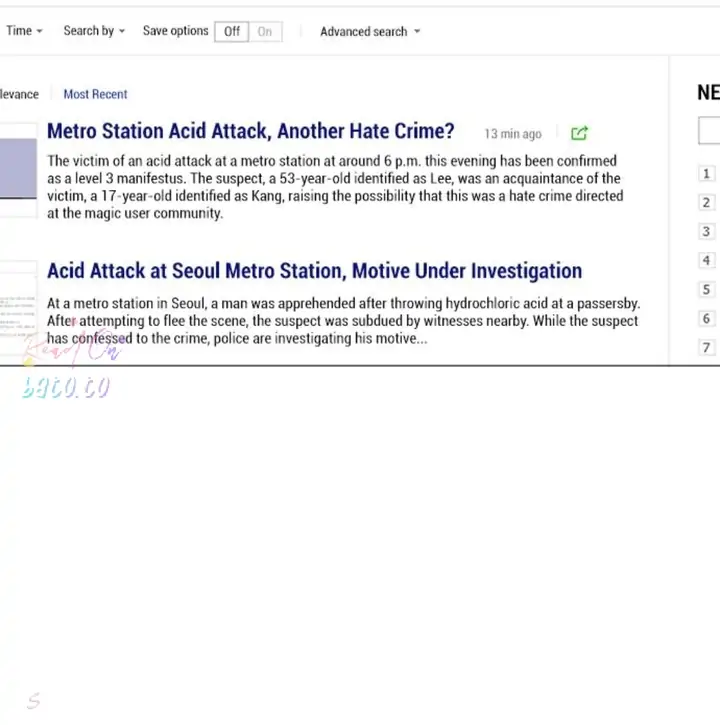The image size is (720, 725).
Task: Select rank number 1 box in sidebar
Action: click(x=706, y=174)
